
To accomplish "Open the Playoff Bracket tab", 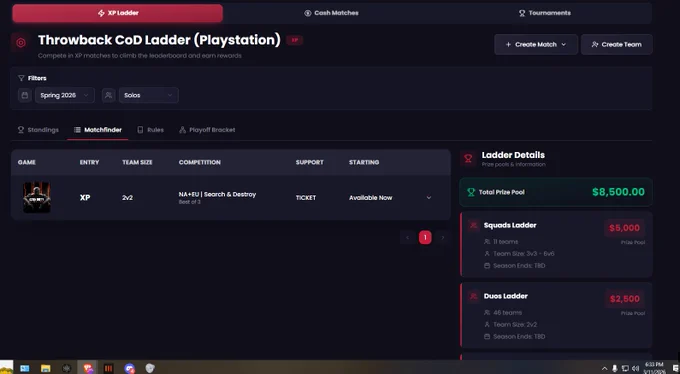I will 207,130.
